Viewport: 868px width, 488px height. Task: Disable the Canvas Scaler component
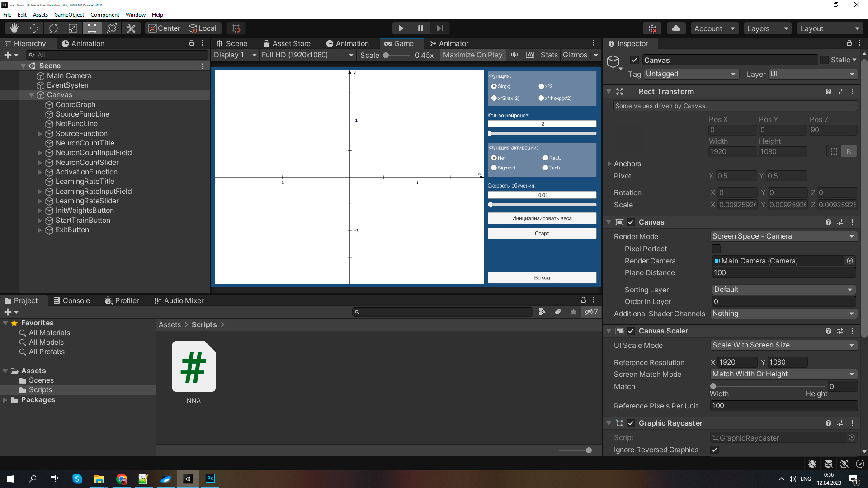[631, 331]
